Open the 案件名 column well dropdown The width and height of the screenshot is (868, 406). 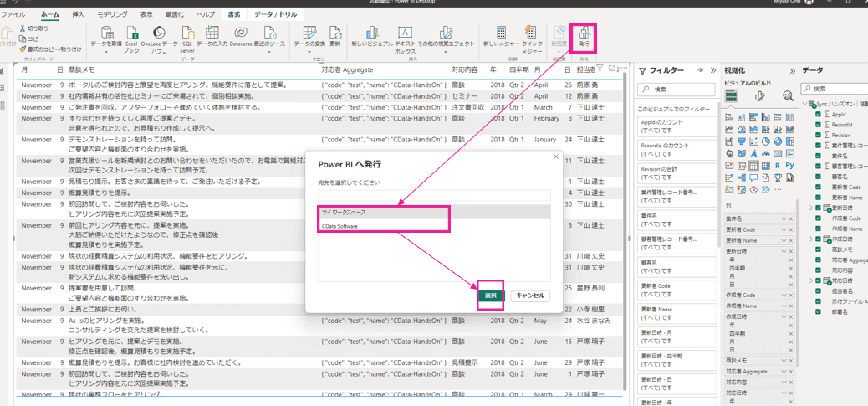coord(784,219)
